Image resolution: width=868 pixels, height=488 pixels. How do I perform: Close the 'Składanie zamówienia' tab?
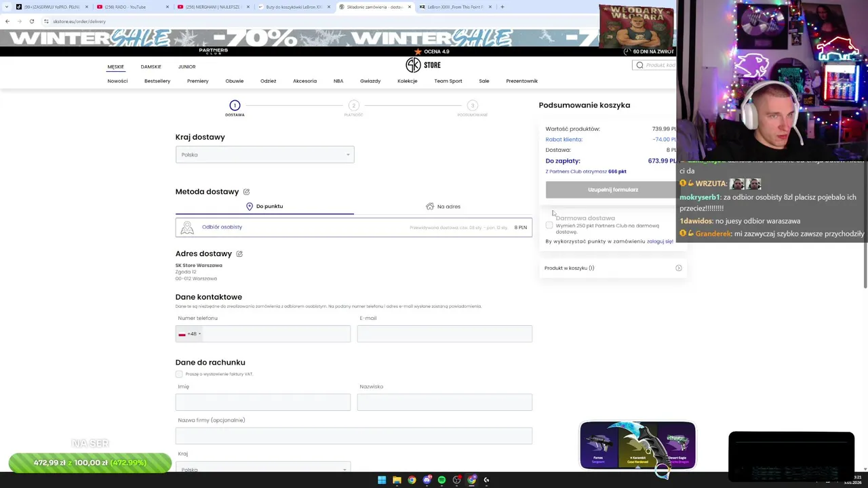pyautogui.click(x=409, y=7)
